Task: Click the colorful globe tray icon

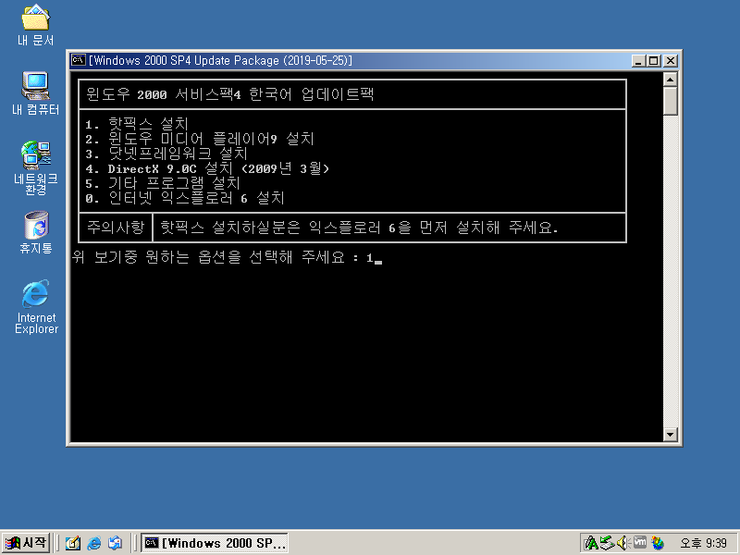Action: (657, 543)
